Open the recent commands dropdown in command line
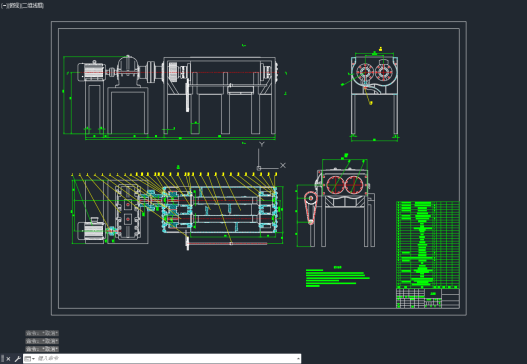This screenshot has height=364, width=527. pyautogui.click(x=30, y=359)
